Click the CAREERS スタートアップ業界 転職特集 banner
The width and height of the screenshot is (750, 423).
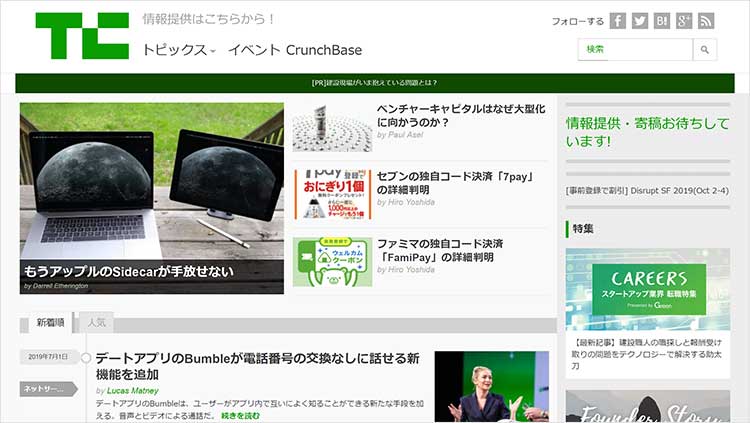pos(648,289)
